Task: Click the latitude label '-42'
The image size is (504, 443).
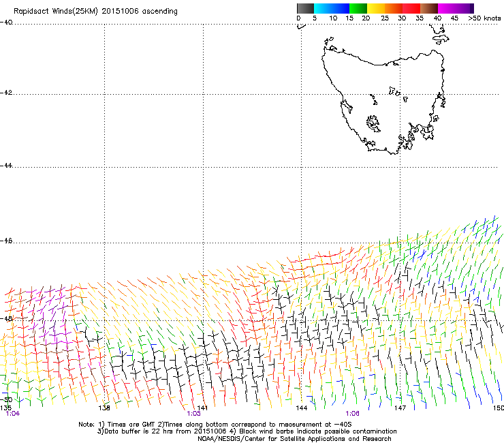Action: click(6, 92)
